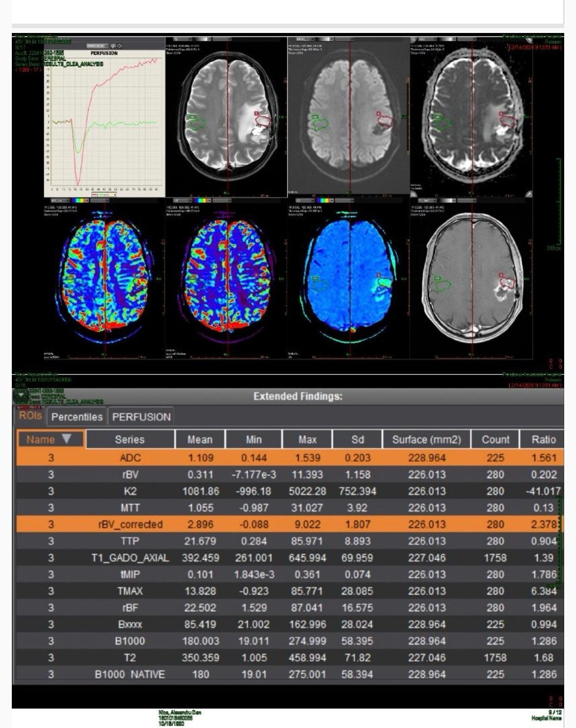The height and width of the screenshot is (728, 576).
Task: Click the Ratio column header
Action: [544, 439]
